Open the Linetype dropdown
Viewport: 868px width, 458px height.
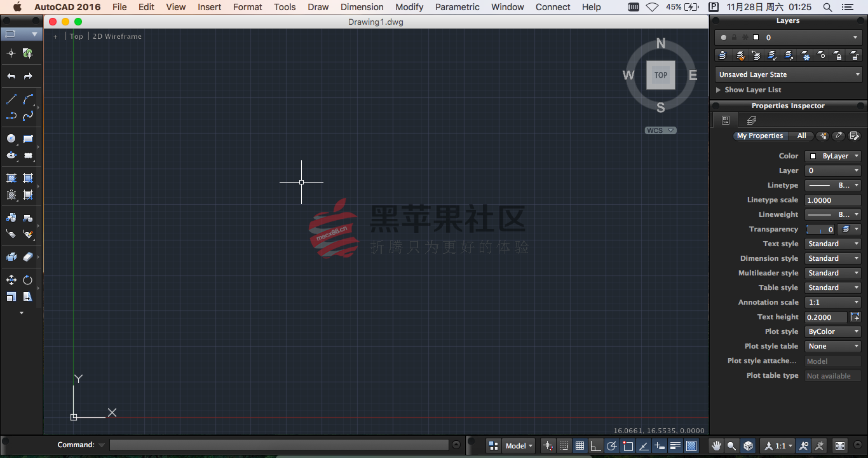point(833,185)
